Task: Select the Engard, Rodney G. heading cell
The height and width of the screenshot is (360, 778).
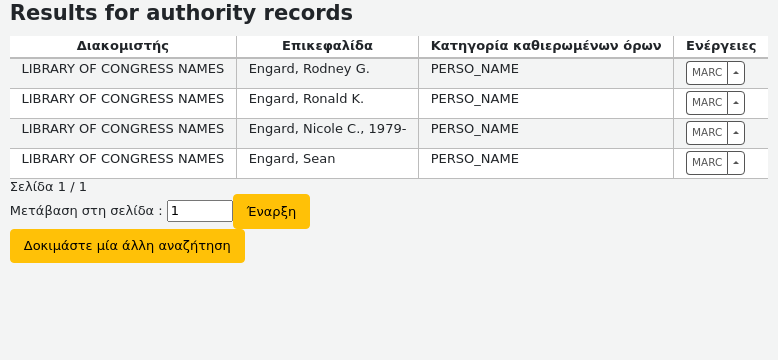Action: click(327, 73)
